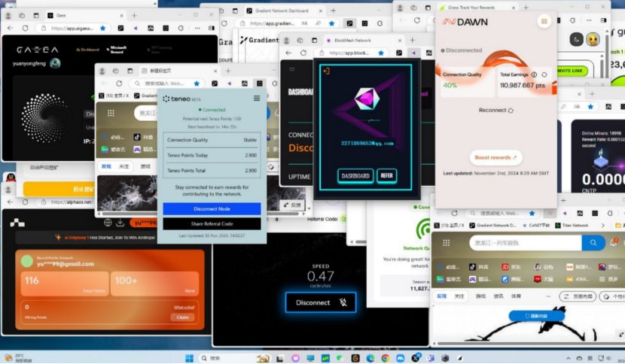
Task: Open the AI Dashboard link on the Gaea page
Action: coord(87,50)
